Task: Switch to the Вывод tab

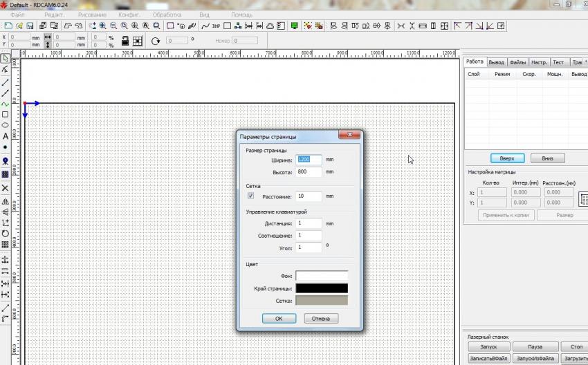Action: (x=496, y=62)
